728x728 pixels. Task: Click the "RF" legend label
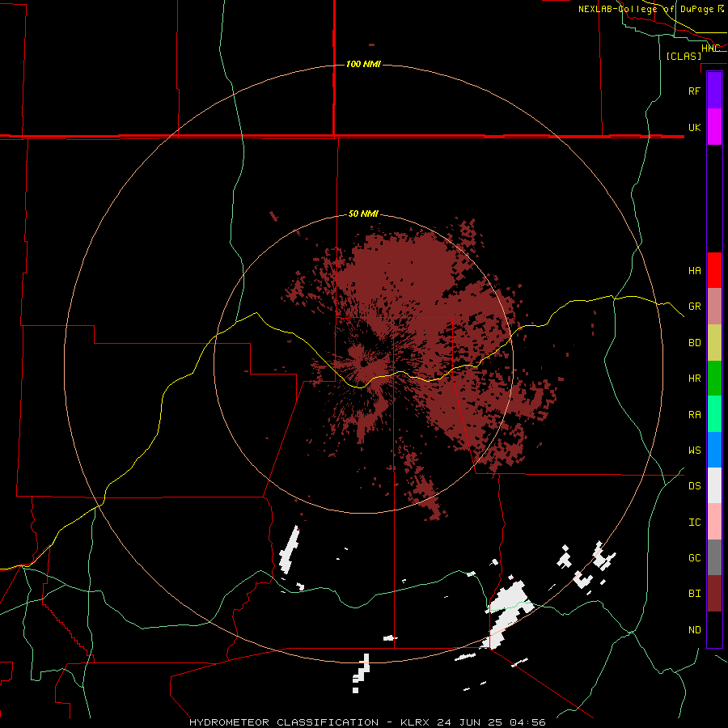(694, 91)
